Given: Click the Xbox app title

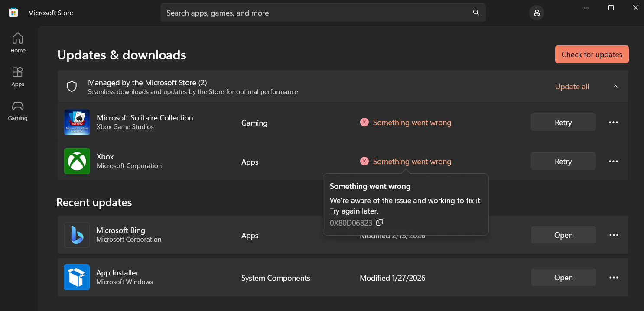Looking at the screenshot, I should pos(105,157).
